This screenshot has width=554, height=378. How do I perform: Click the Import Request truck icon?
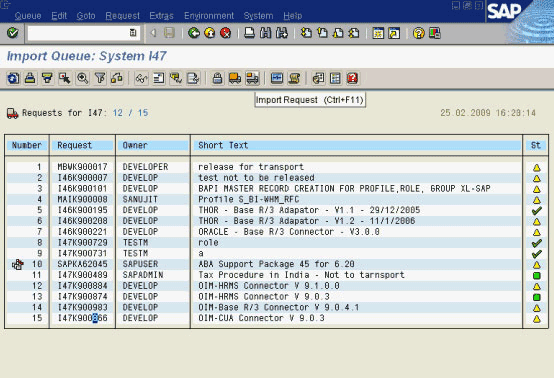pyautogui.click(x=252, y=78)
